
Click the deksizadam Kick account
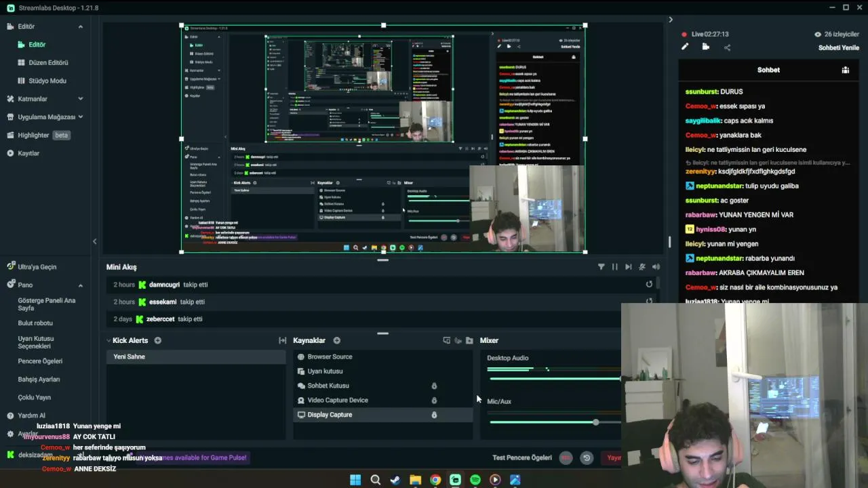(34, 455)
